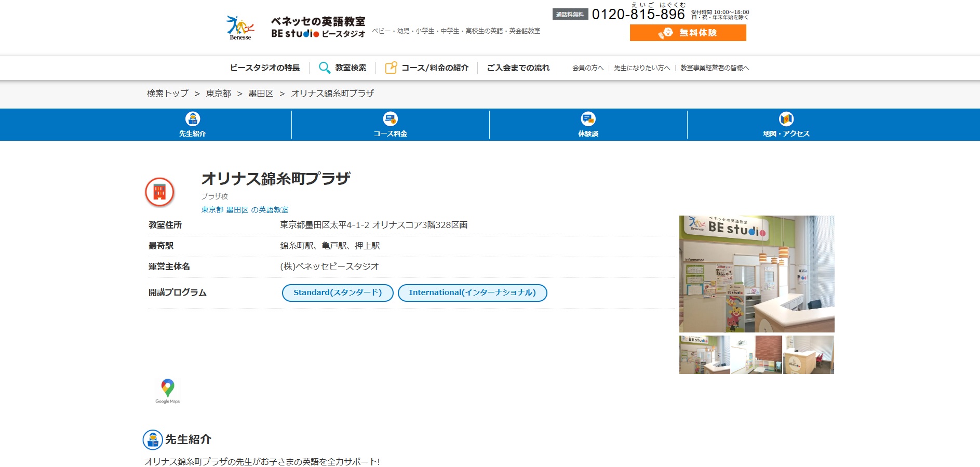The width and height of the screenshot is (980, 467).
Task: Click the (株)ベネッセビースタジオ operator name
Action: pos(330,266)
